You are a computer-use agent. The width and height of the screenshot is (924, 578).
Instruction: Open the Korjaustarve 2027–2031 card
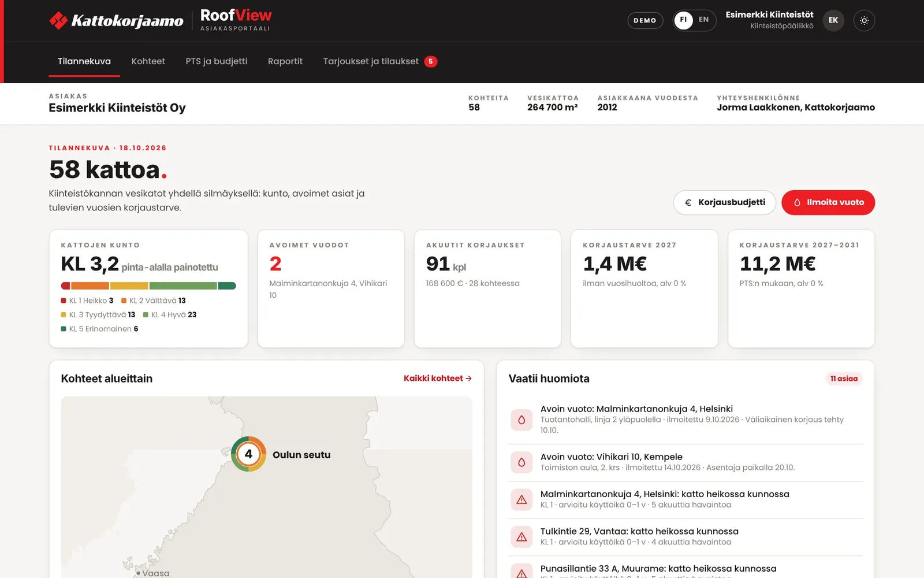(x=802, y=288)
